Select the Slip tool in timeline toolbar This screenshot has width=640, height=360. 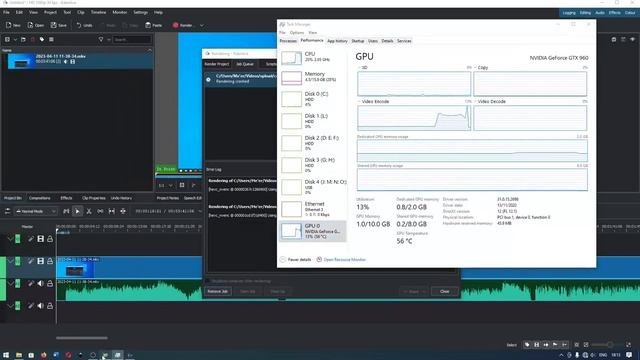[111, 211]
